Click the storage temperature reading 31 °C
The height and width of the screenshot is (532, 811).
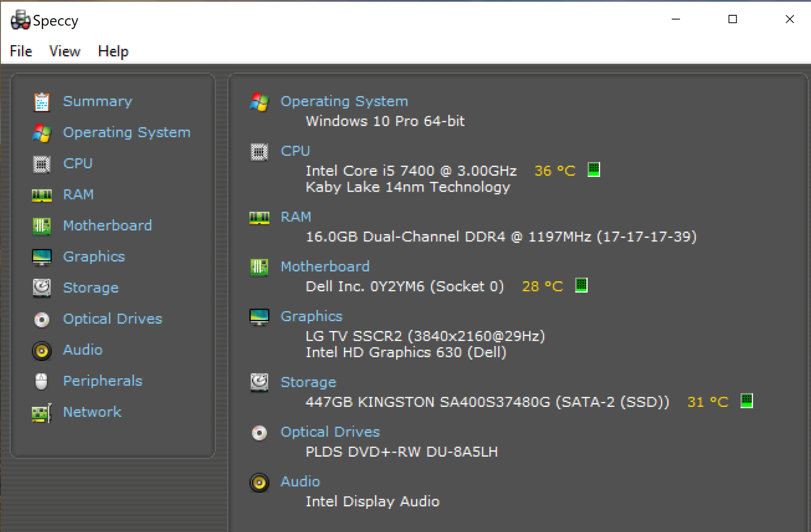(x=708, y=402)
